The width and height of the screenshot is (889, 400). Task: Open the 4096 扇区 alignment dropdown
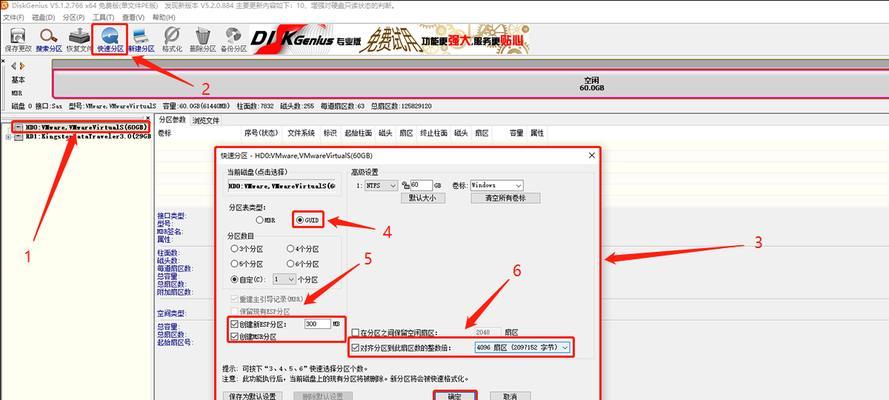tap(522, 348)
